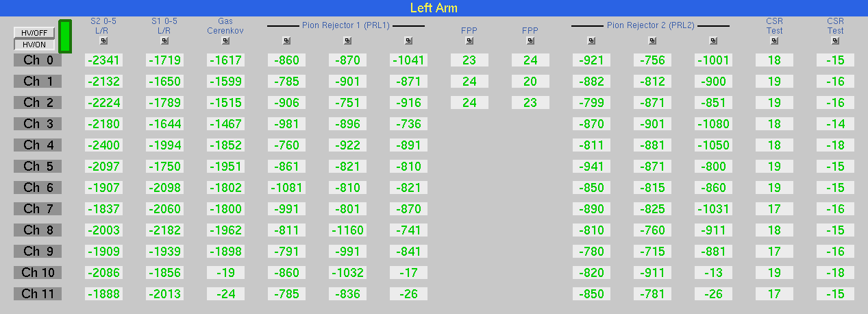Select the Ch 6 row label
The image size is (868, 314).
tap(38, 188)
